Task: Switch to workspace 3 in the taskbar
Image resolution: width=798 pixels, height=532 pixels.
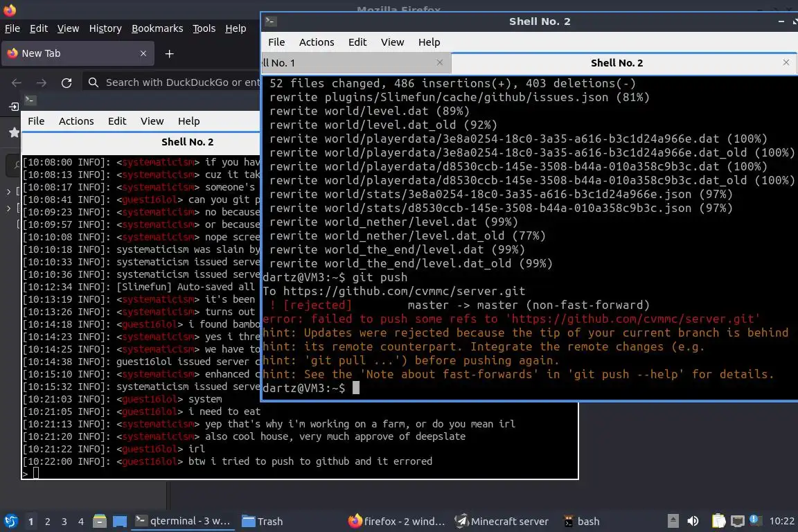Action: 64,522
